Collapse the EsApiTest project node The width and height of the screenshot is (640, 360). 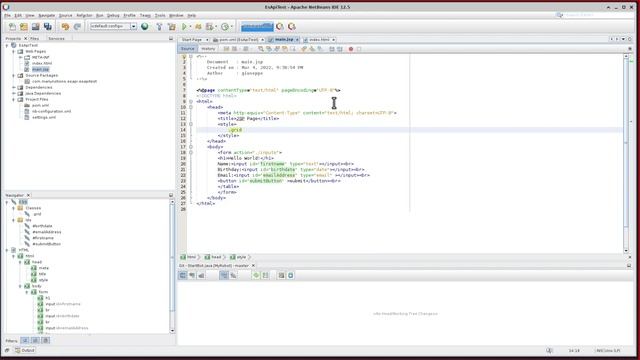(x=7, y=45)
